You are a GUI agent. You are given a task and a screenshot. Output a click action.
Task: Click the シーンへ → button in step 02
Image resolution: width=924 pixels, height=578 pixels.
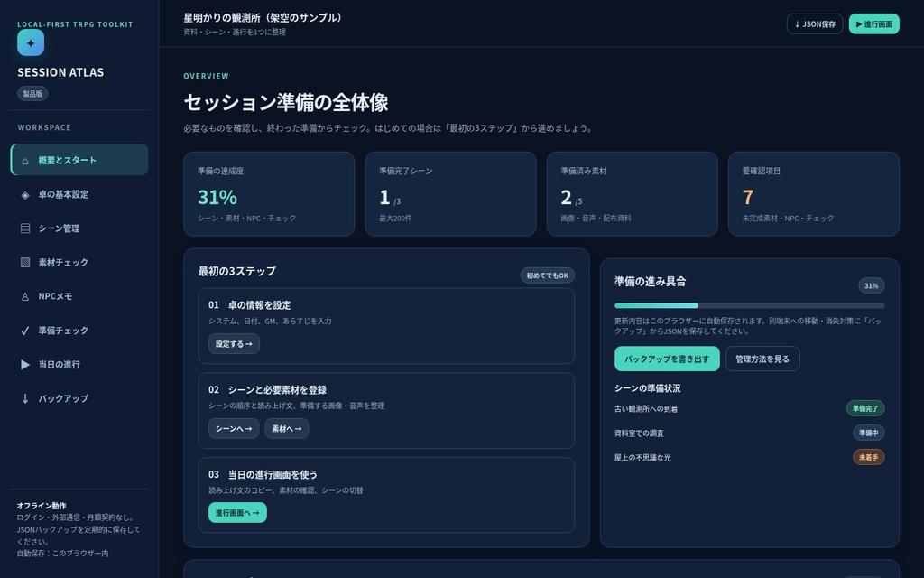(x=234, y=429)
